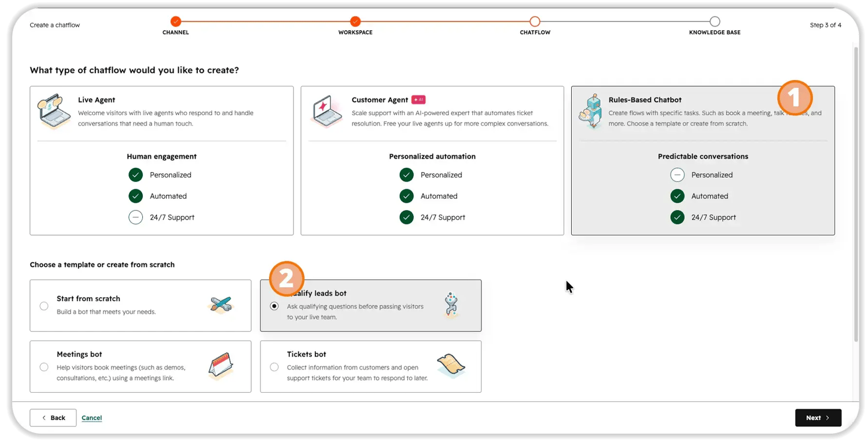Click Rules-Based Chatbot Automated checkmark icon
868x442 pixels.
(677, 196)
